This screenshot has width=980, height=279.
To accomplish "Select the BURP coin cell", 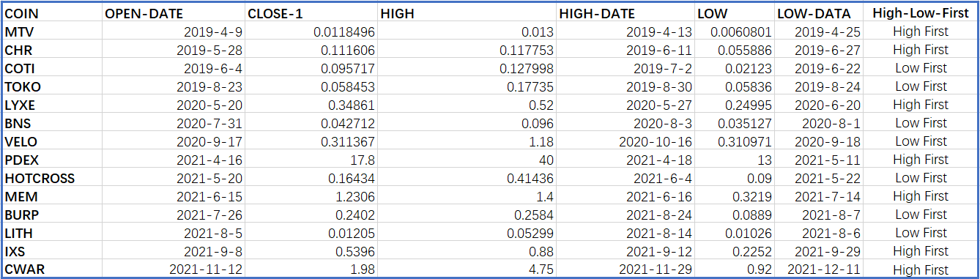I will [x=52, y=215].
